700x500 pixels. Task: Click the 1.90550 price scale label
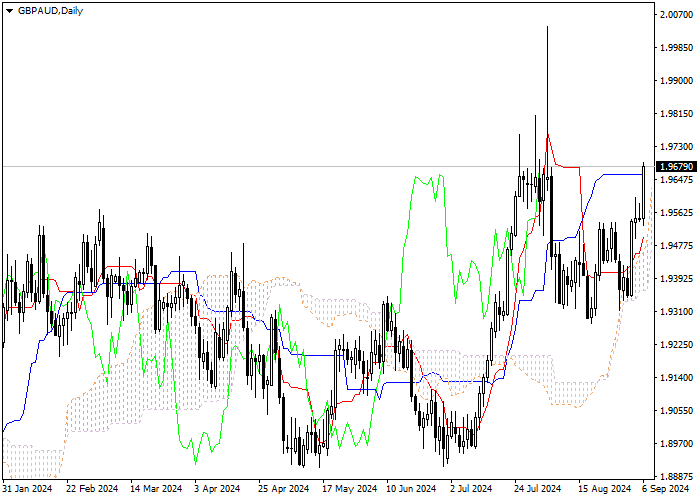[676, 411]
